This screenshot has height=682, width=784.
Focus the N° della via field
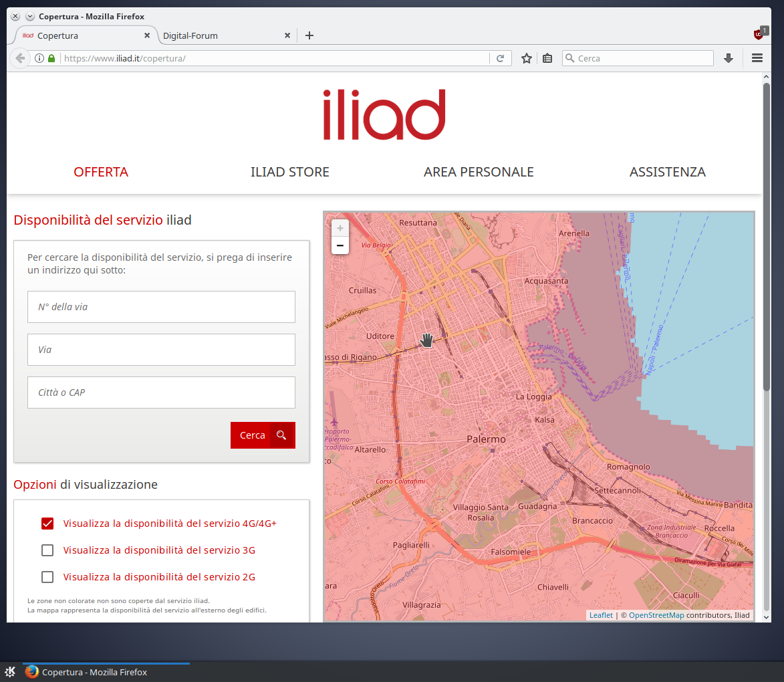coord(162,307)
